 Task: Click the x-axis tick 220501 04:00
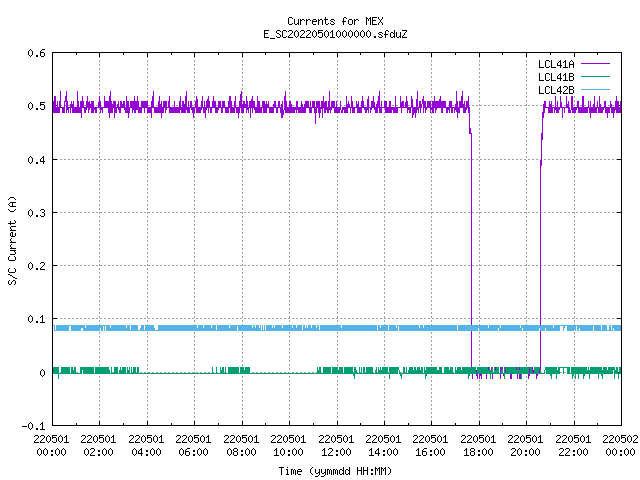[x=146, y=446]
